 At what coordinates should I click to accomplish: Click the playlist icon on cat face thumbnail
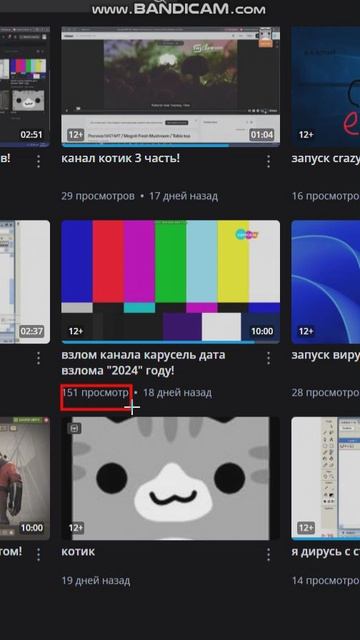pyautogui.click(x=74, y=428)
